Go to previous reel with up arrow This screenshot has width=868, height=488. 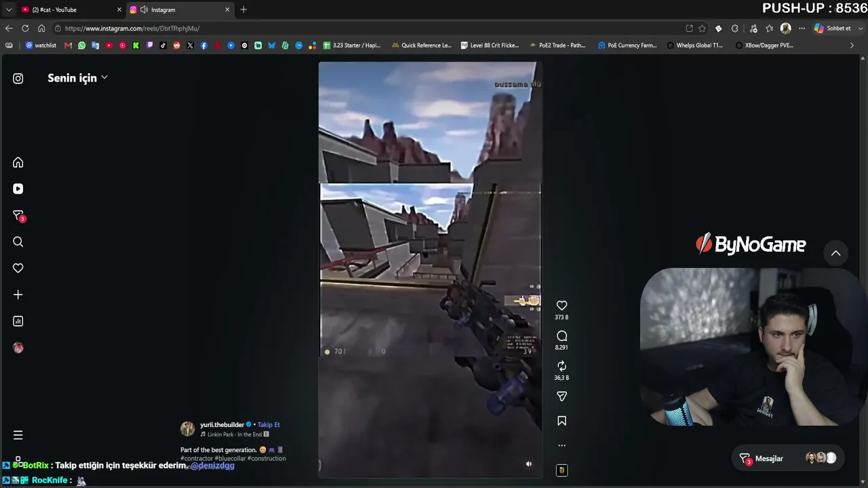(836, 253)
